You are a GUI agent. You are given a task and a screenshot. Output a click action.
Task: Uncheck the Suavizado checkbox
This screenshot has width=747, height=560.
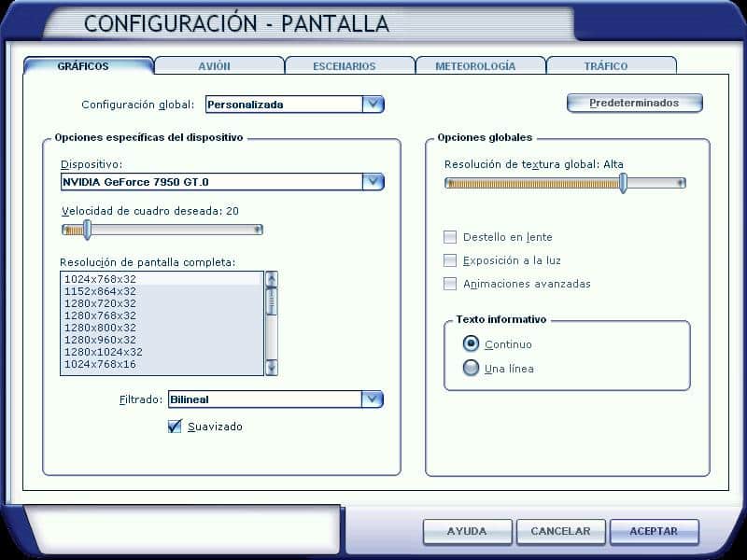click(x=175, y=427)
